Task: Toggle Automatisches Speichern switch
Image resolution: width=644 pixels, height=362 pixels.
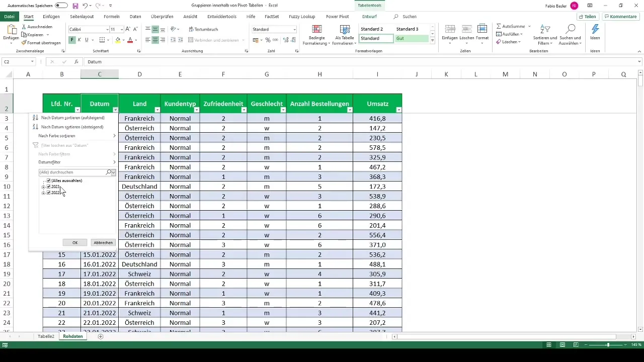Action: pyautogui.click(x=61, y=5)
